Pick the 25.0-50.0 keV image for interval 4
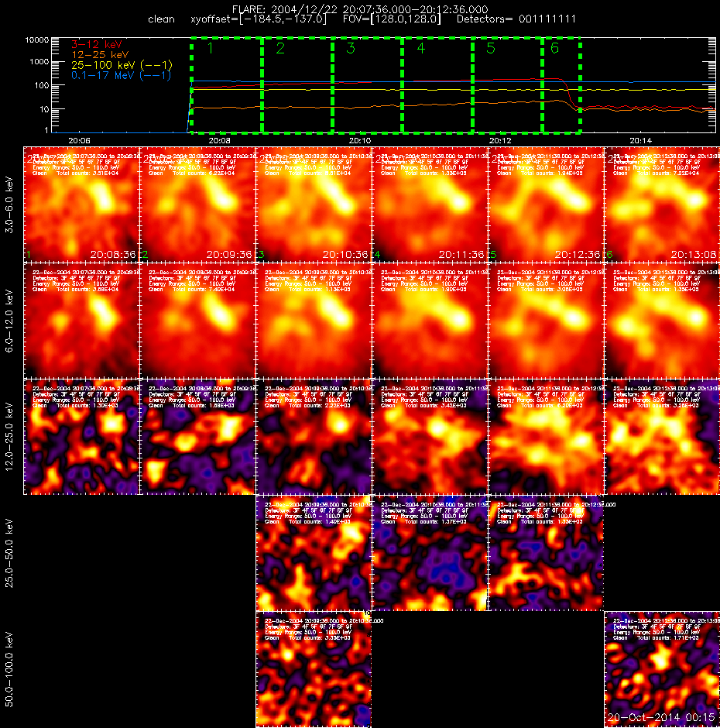 [x=430, y=553]
